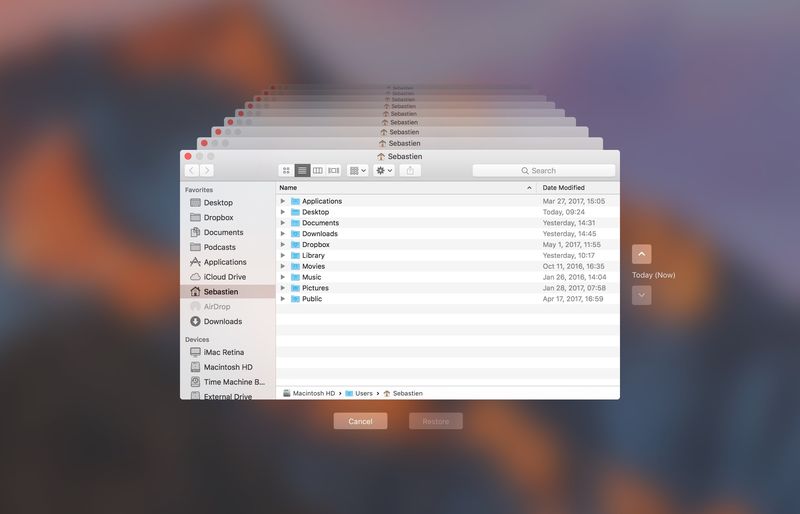Expand the Pictures folder in the list

click(283, 288)
